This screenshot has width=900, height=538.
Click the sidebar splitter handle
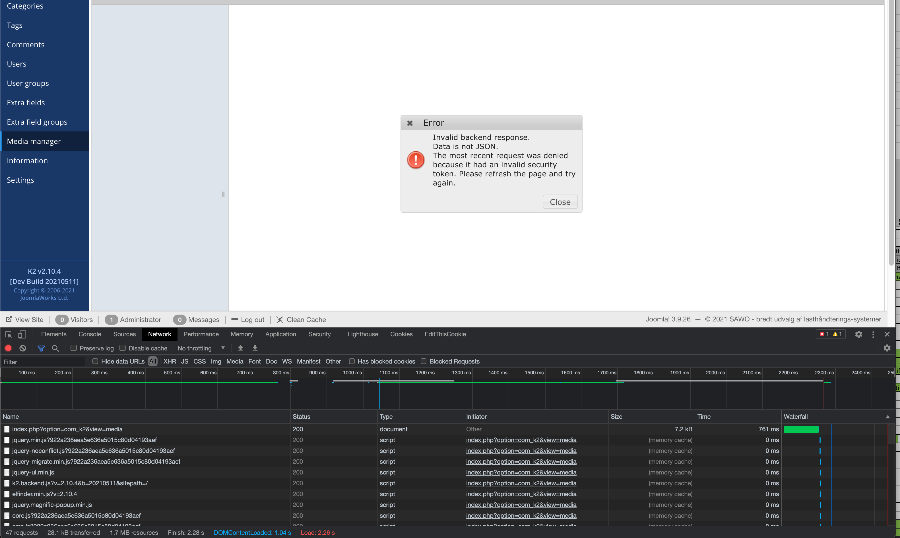223,194
